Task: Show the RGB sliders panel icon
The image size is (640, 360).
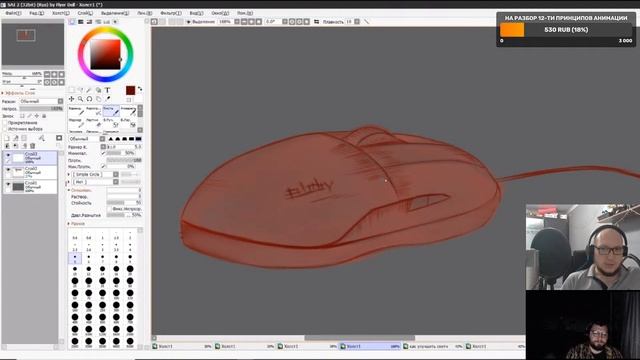Action: pos(81,22)
